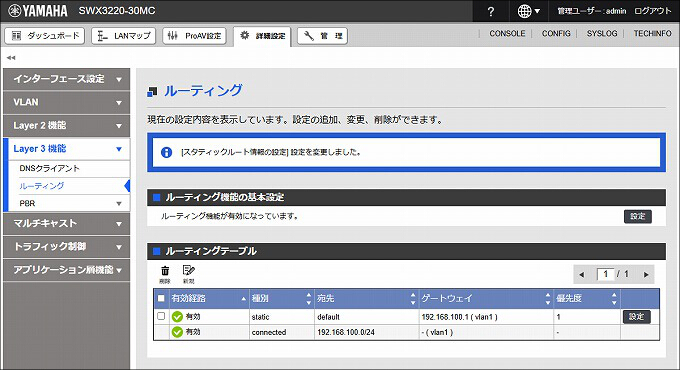This screenshot has width=680, height=370.
Task: Sort table by 優先度 column
Action: point(587,298)
